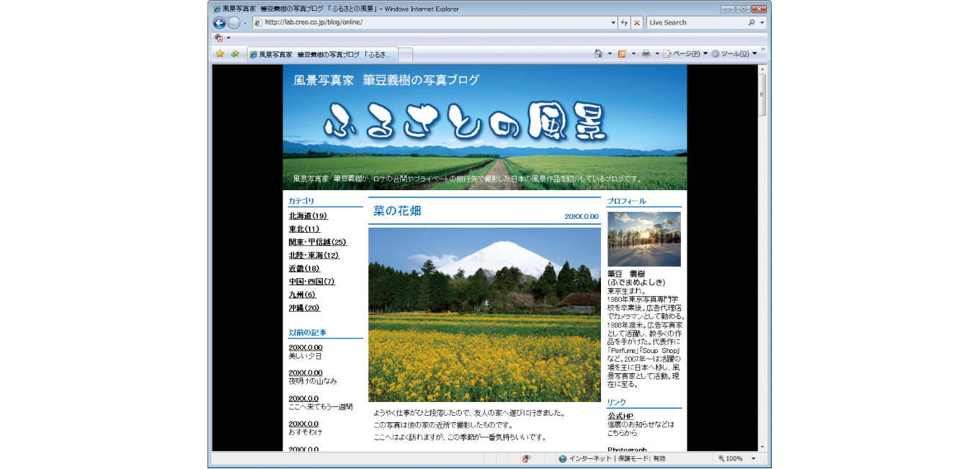Click the red Stop loading icon
The width and height of the screenshot is (980, 469).
tap(637, 22)
